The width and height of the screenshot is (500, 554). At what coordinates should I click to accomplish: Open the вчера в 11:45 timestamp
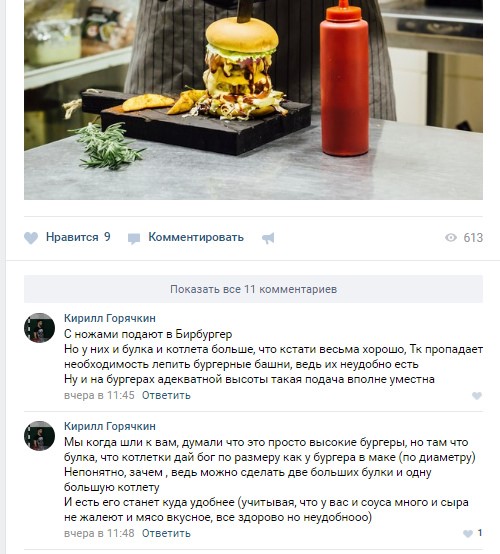[99, 395]
